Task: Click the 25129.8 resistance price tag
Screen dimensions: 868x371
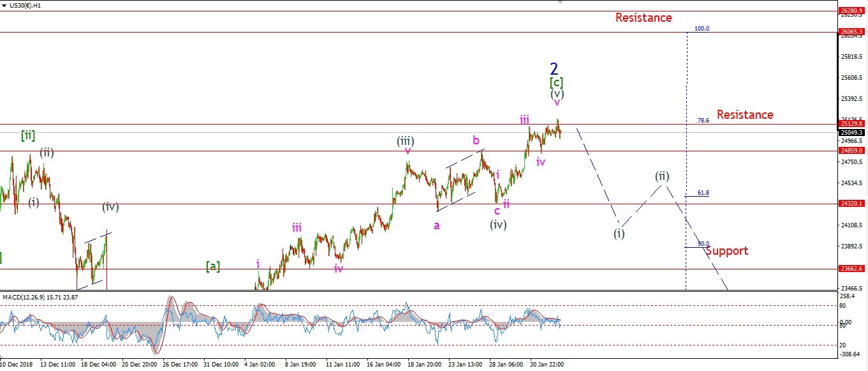Action: click(851, 124)
